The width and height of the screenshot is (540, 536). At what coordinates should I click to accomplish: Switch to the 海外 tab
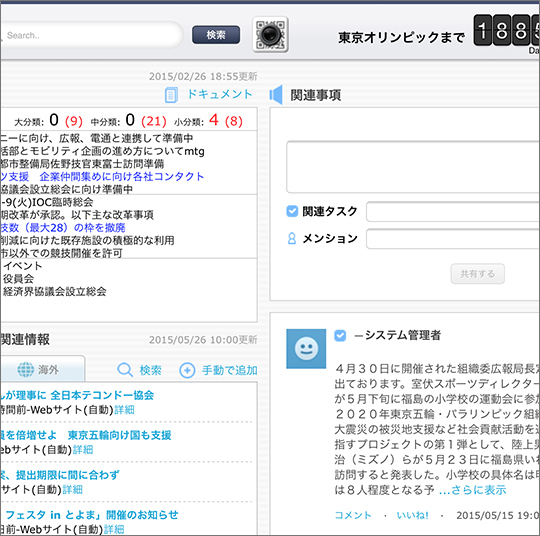42,369
